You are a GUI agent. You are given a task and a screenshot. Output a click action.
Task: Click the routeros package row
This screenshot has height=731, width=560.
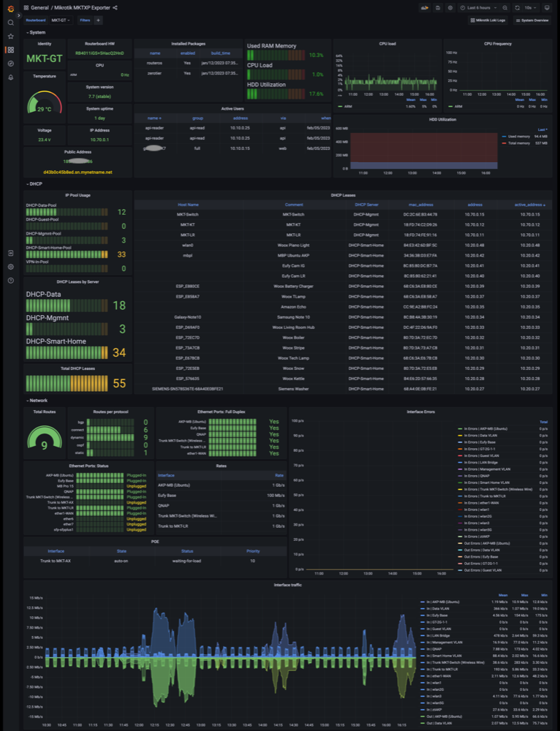[188, 63]
